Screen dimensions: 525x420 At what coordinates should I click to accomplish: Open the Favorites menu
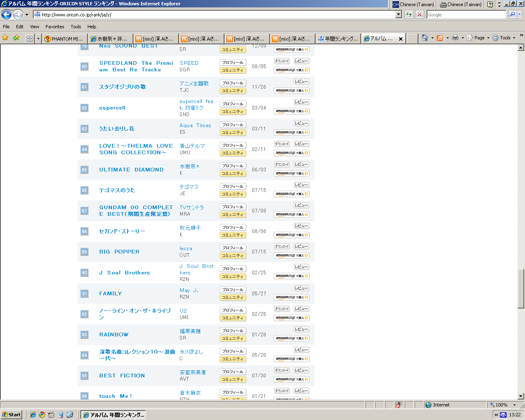(55, 27)
